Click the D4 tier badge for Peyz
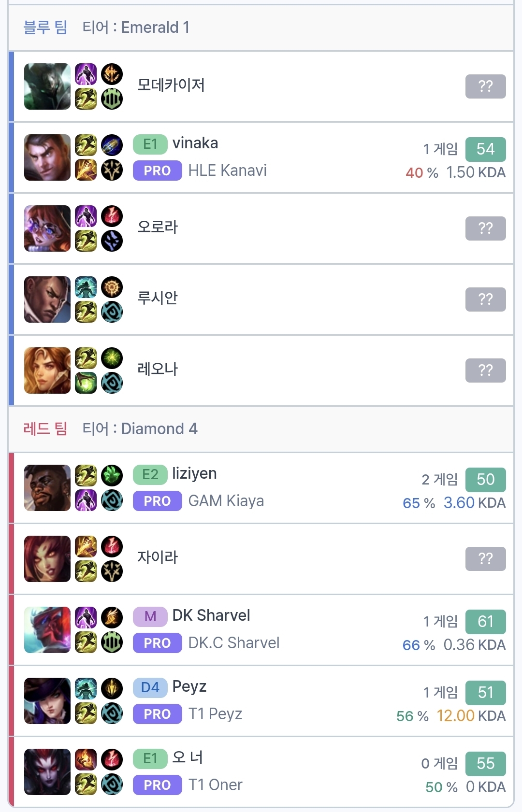 [x=150, y=688]
